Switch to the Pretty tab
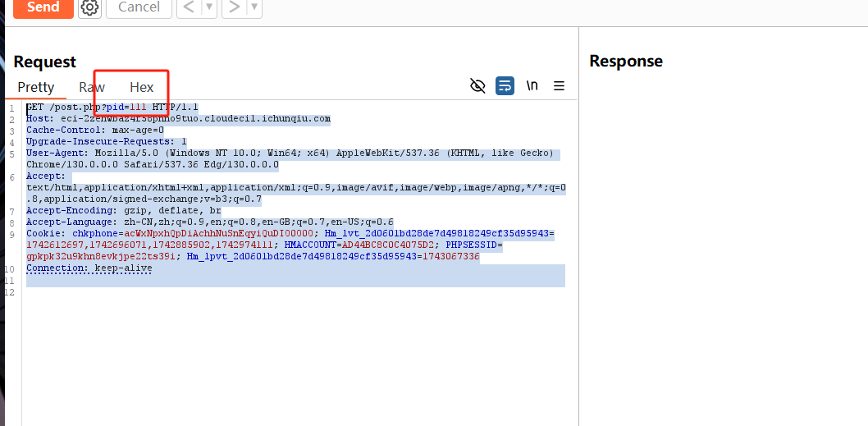Screen dimensions: 868x426 [x=36, y=87]
